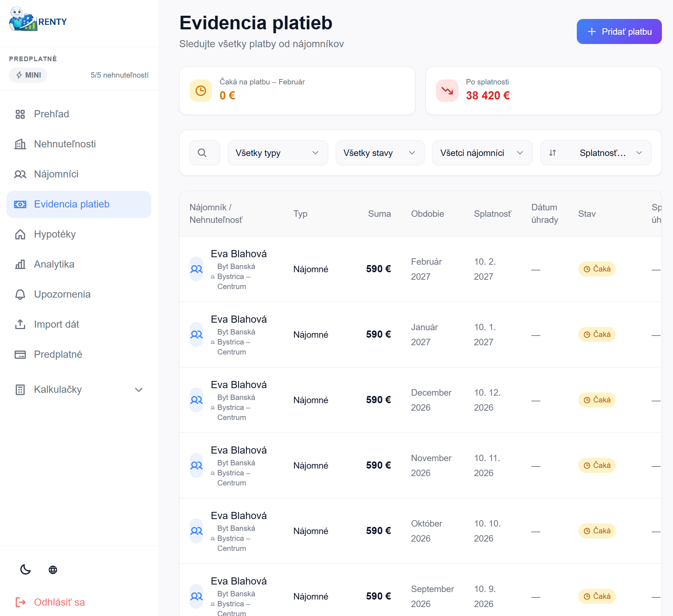Click tenant avatar icon in Február 2027 row

tap(196, 269)
